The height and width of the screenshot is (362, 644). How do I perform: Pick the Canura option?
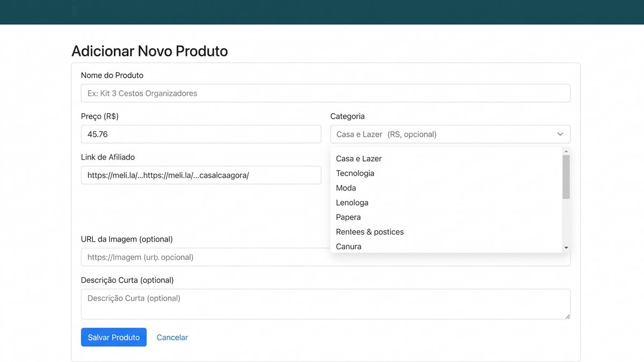348,247
